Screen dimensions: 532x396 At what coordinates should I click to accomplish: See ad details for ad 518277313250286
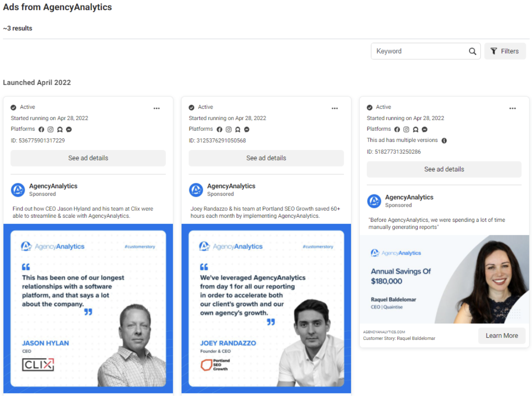coord(444,170)
